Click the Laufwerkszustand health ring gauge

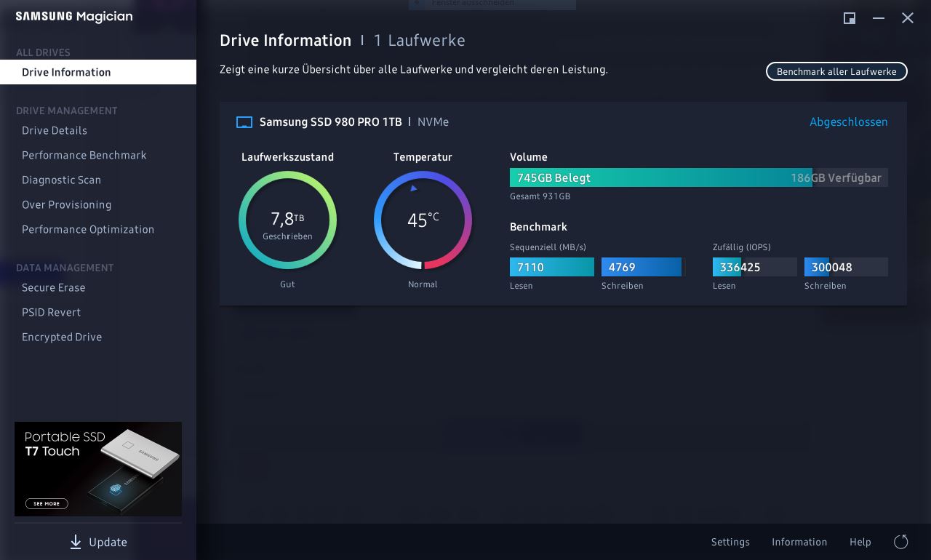(287, 220)
